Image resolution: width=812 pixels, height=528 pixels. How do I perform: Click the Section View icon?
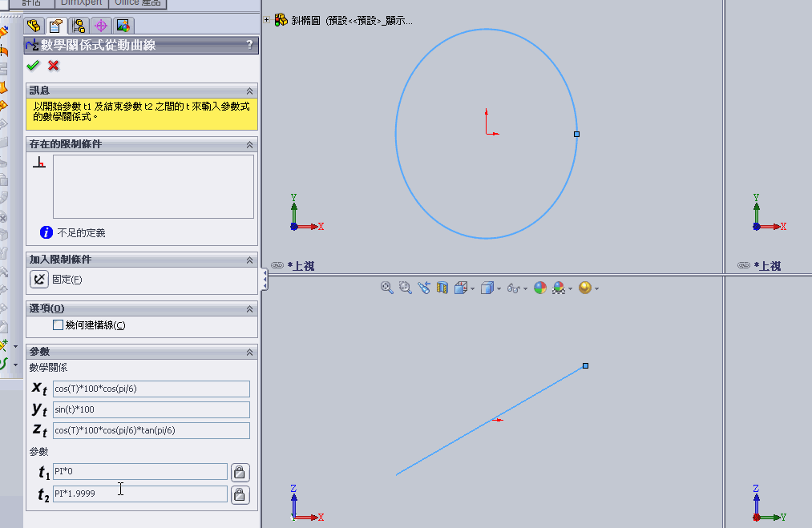click(442, 288)
